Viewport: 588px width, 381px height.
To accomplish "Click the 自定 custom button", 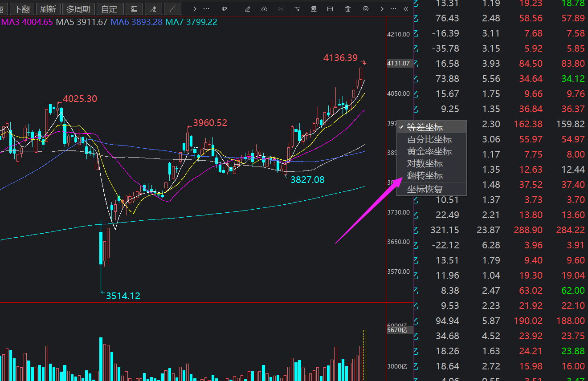I will [x=110, y=9].
